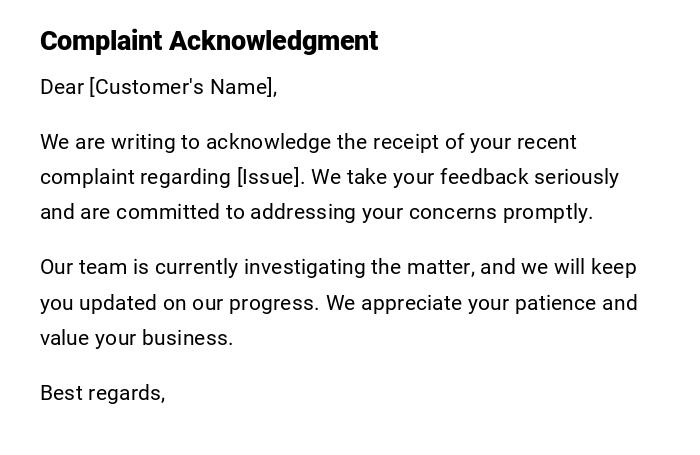
Task: Click "Our team" at second paragraph start
Action: (81, 267)
